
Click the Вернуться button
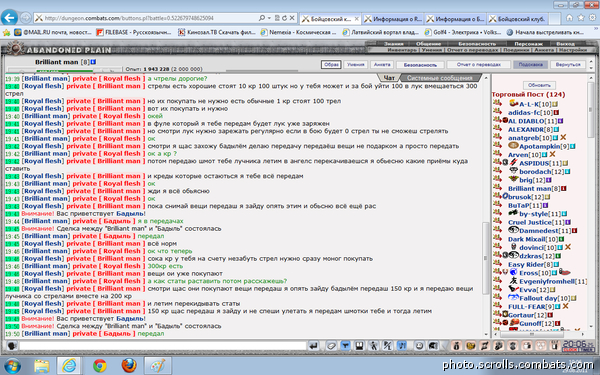pyautogui.click(x=568, y=65)
